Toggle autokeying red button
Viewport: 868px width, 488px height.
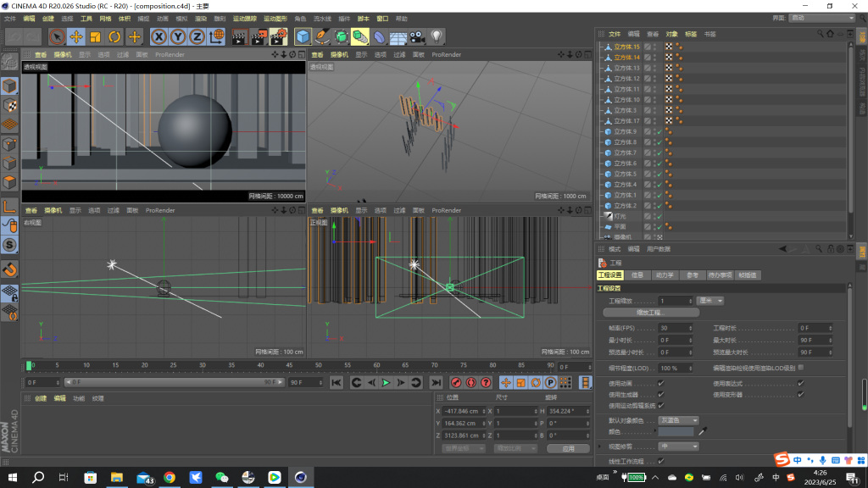471,382
